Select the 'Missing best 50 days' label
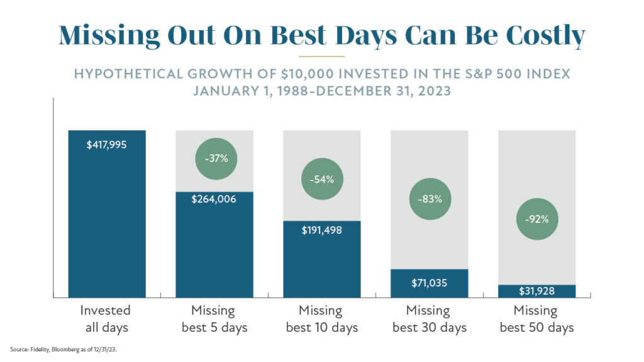Image resolution: width=644 pixels, height=362 pixels. pyautogui.click(x=536, y=319)
